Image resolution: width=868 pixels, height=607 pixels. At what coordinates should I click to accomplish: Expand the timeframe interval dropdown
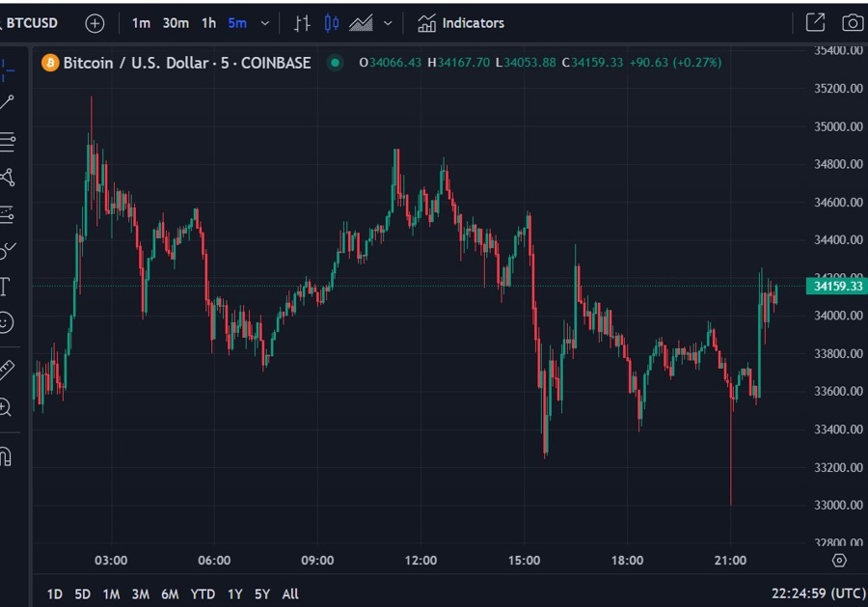point(265,23)
